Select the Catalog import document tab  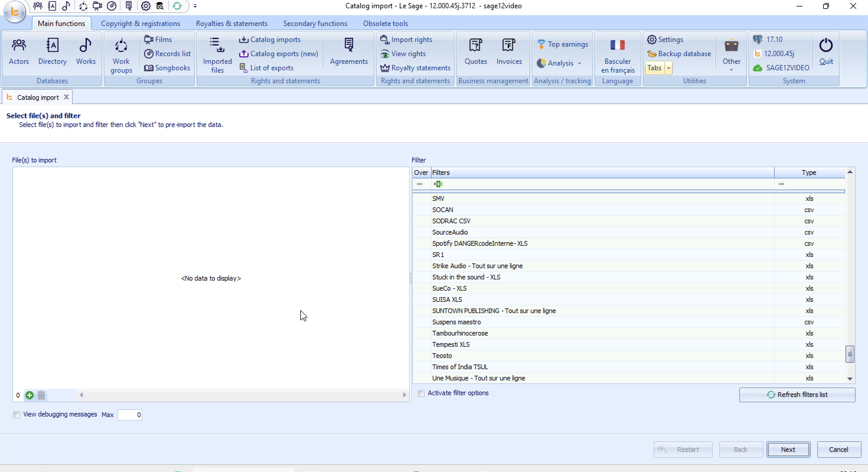pyautogui.click(x=38, y=97)
